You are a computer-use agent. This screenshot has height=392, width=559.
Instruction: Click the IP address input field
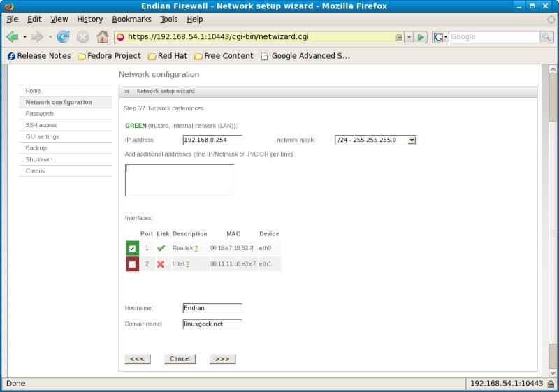[x=212, y=140]
